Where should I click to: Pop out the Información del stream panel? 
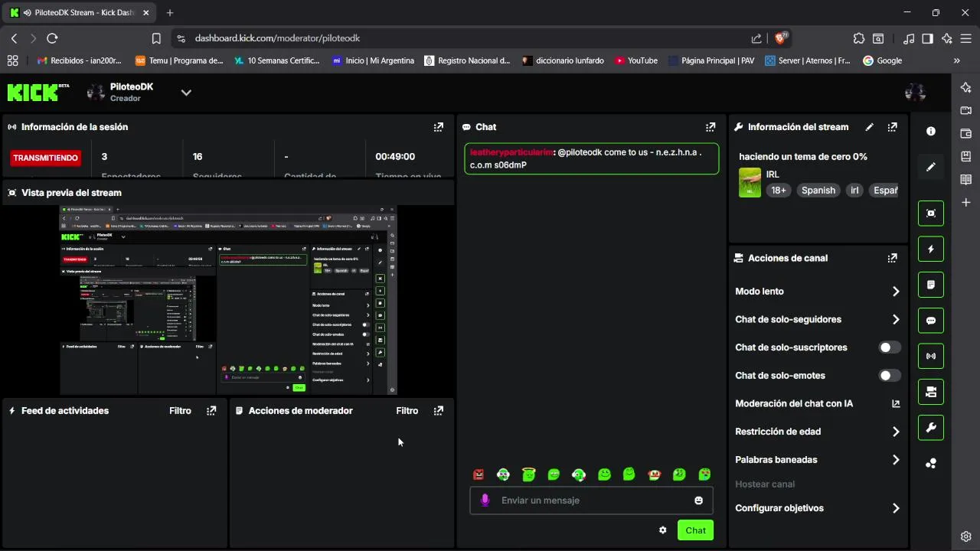pos(892,127)
